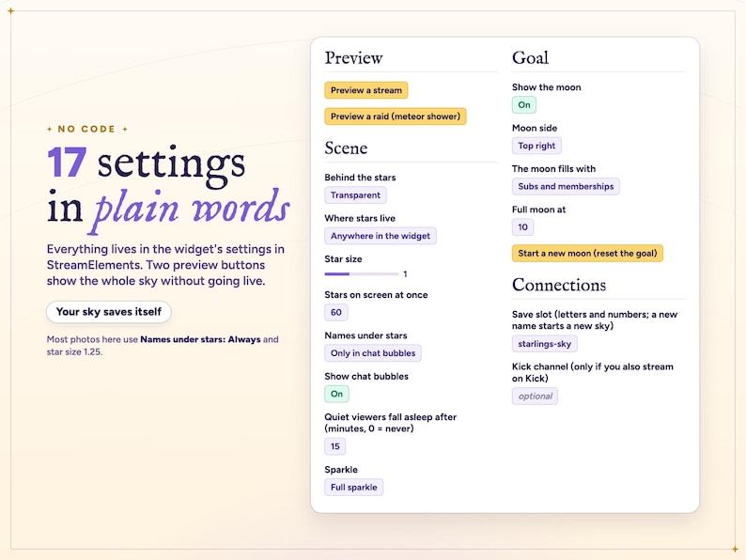
Task: Click the Goal section heading
Action: point(530,57)
